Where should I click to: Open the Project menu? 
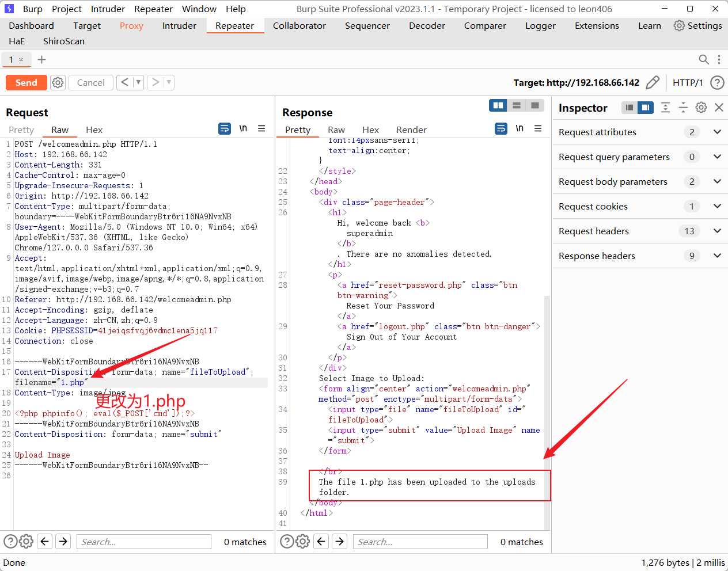67,9
